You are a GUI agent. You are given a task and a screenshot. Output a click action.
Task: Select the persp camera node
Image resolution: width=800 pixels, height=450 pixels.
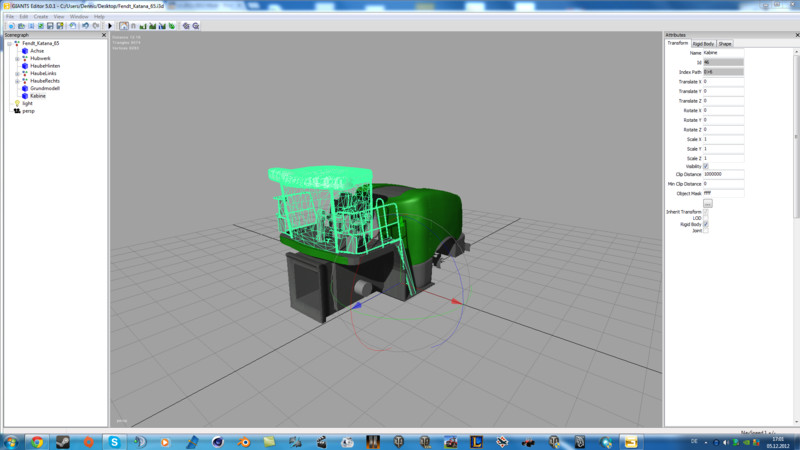[x=29, y=111]
